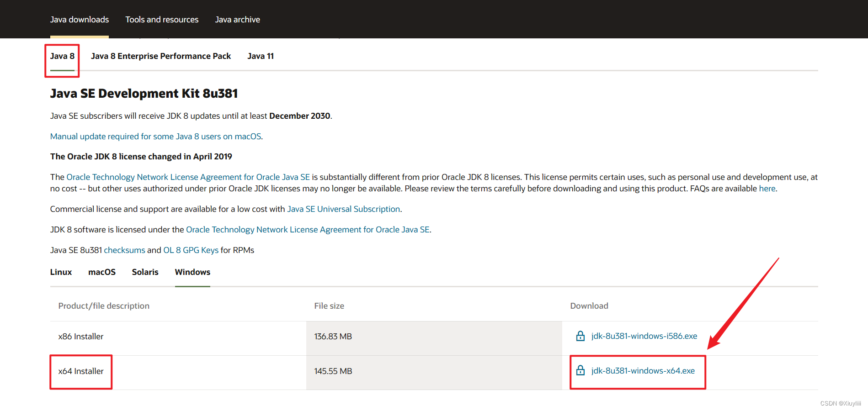Click the 'File size' column header
Image resolution: width=868 pixels, height=411 pixels.
coord(329,306)
